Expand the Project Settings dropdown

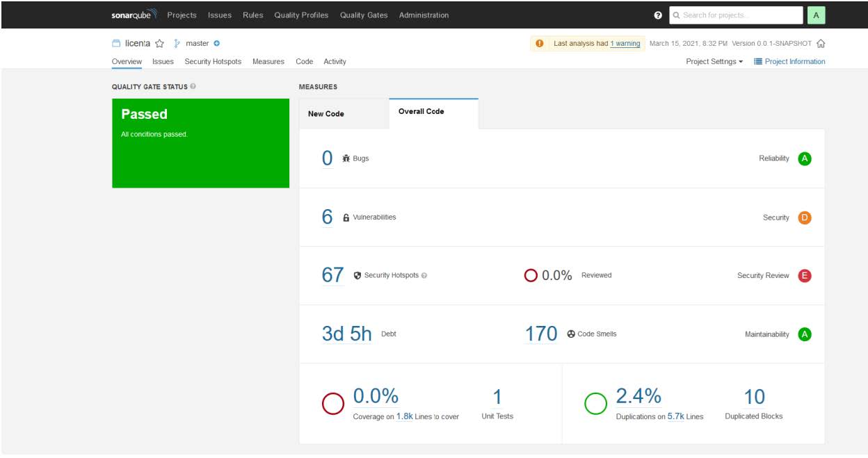tap(714, 62)
